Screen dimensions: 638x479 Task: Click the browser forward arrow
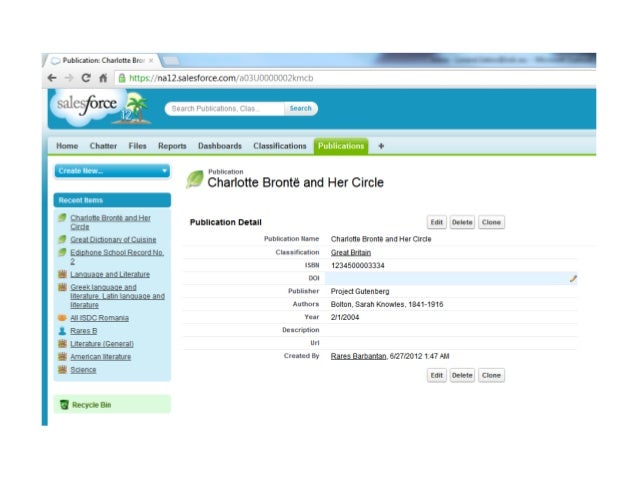(69, 78)
